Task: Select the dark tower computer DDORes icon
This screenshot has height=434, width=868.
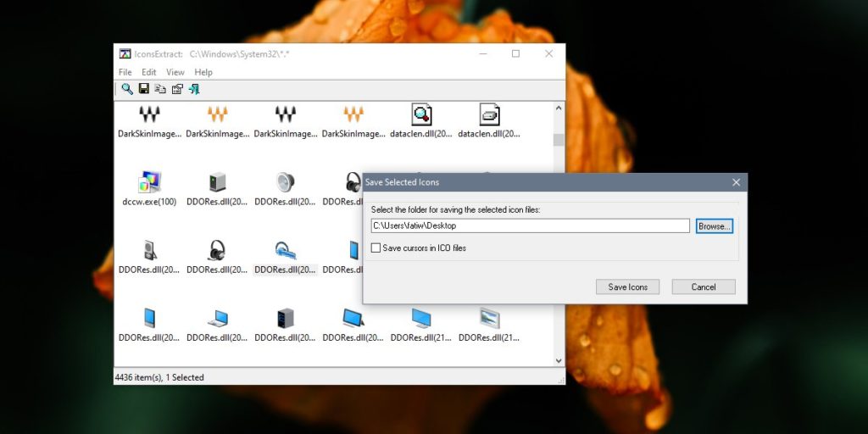Action: tap(285, 319)
